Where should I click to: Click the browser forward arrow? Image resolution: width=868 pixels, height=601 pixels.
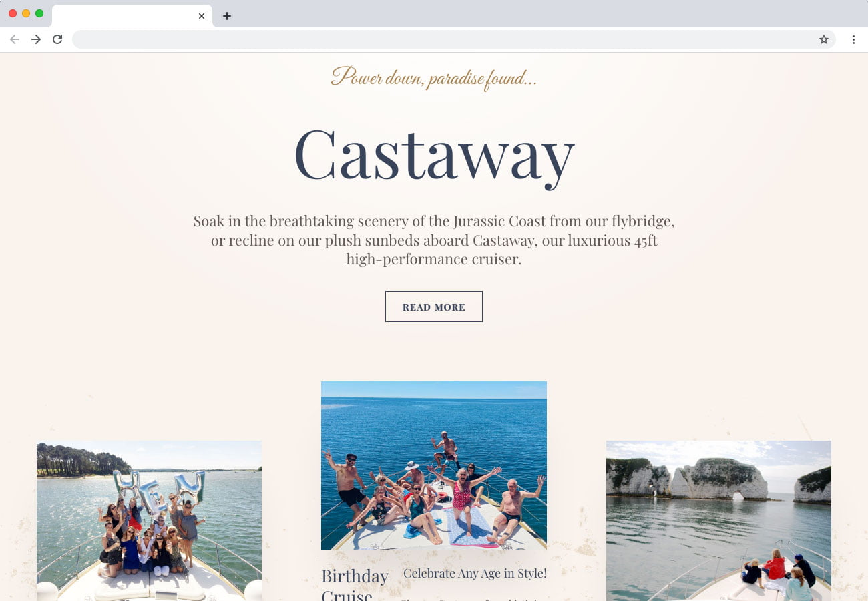pos(36,39)
